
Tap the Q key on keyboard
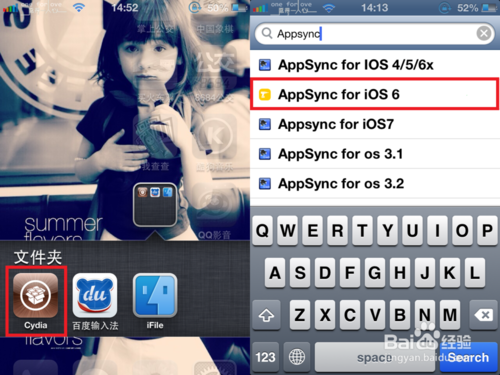(x=262, y=231)
